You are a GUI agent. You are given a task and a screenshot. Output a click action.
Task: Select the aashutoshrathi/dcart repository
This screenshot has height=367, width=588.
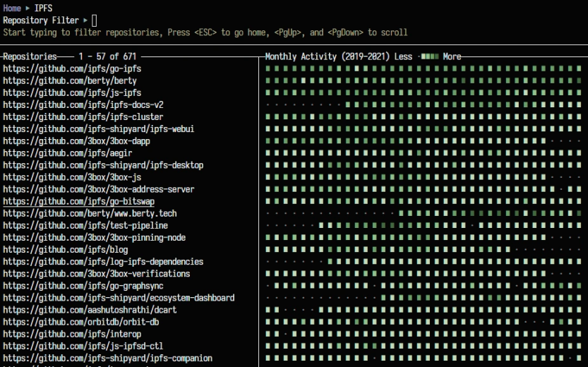tap(88, 310)
